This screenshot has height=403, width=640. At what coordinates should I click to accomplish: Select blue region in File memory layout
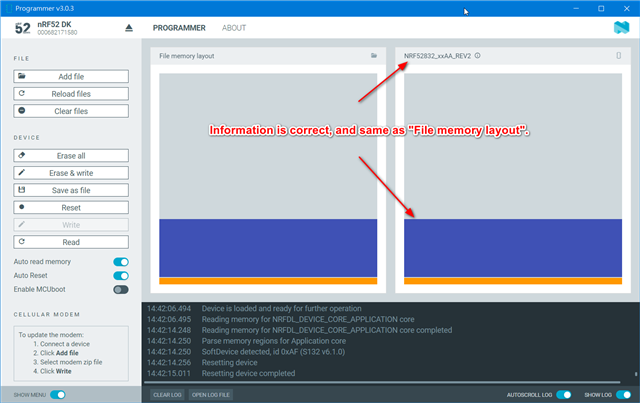tap(268, 248)
